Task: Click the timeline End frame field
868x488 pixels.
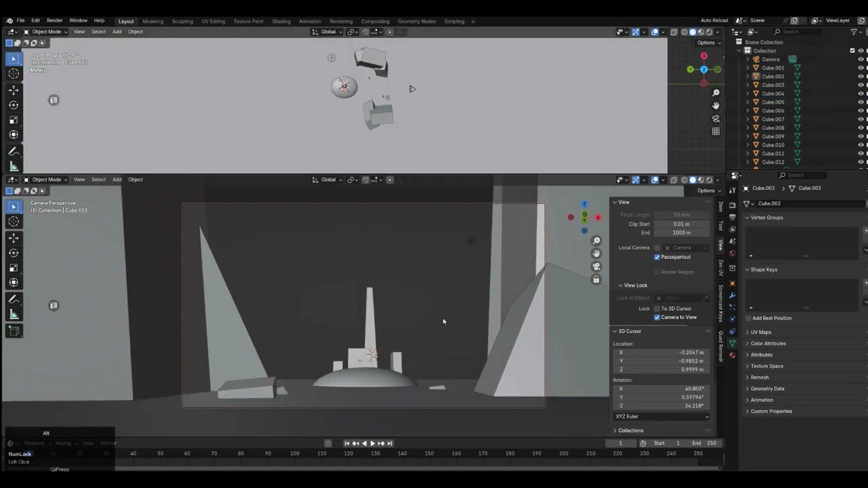Action: coord(705,443)
